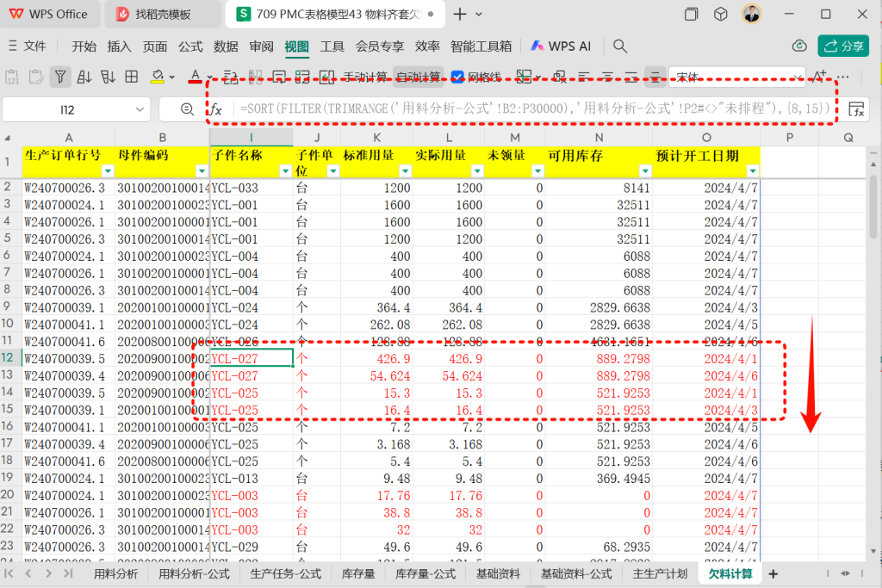Select column N header
The height and width of the screenshot is (588, 882).
599,137
